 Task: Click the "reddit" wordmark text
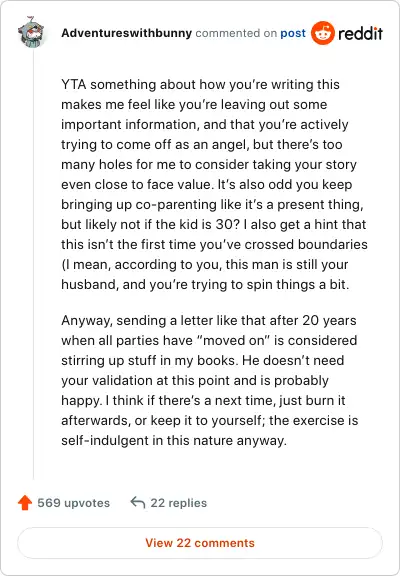(x=360, y=33)
